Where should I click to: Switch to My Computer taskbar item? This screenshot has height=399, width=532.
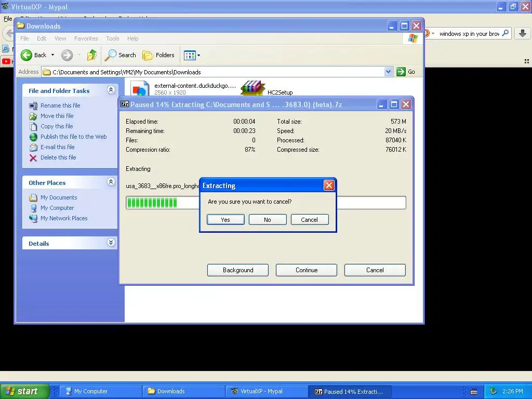click(101, 391)
